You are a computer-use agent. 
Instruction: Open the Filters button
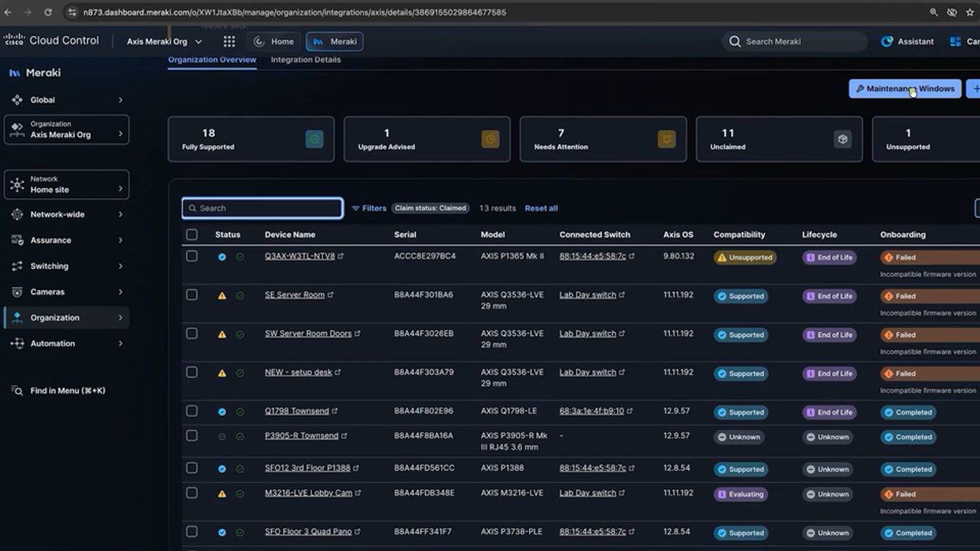click(369, 208)
